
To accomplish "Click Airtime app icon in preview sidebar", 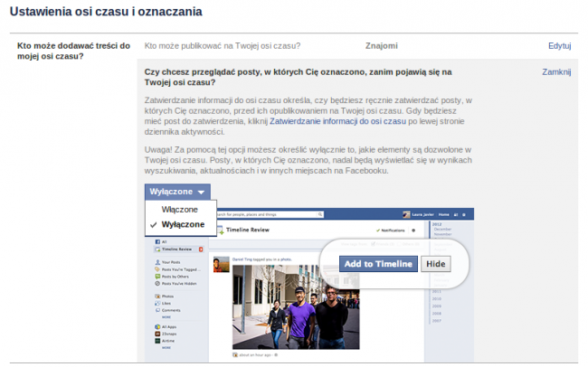I will [x=157, y=341].
